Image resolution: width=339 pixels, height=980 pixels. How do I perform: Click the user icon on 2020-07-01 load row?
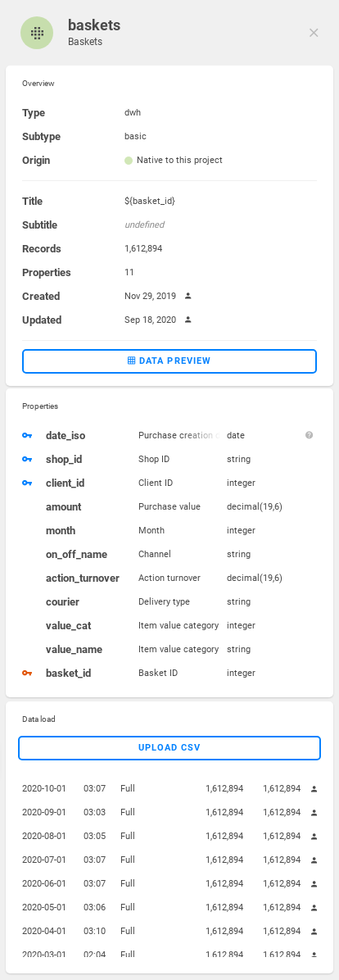(314, 860)
